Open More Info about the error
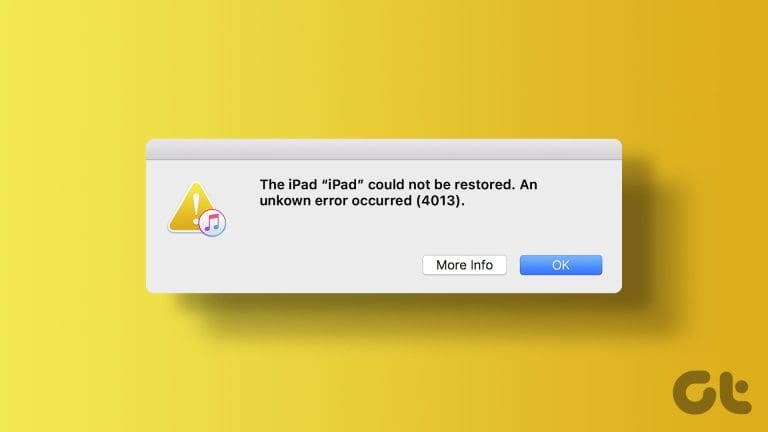Viewport: 768px width, 432px height. 464,265
